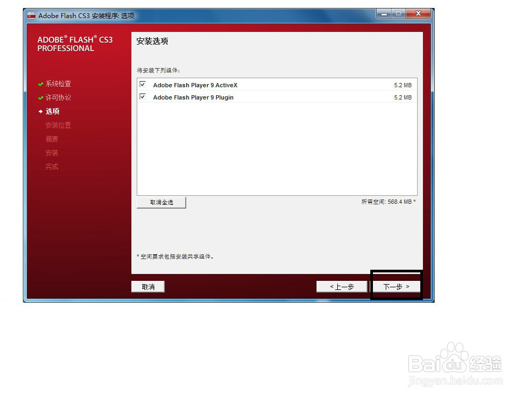Click the 安装选项 heading
The height and width of the screenshot is (399, 532).
tap(152, 41)
